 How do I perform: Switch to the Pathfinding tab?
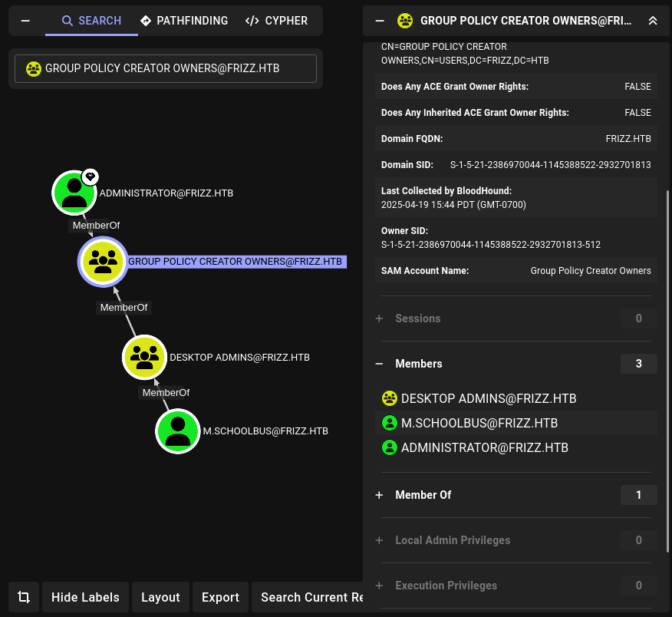(x=184, y=21)
